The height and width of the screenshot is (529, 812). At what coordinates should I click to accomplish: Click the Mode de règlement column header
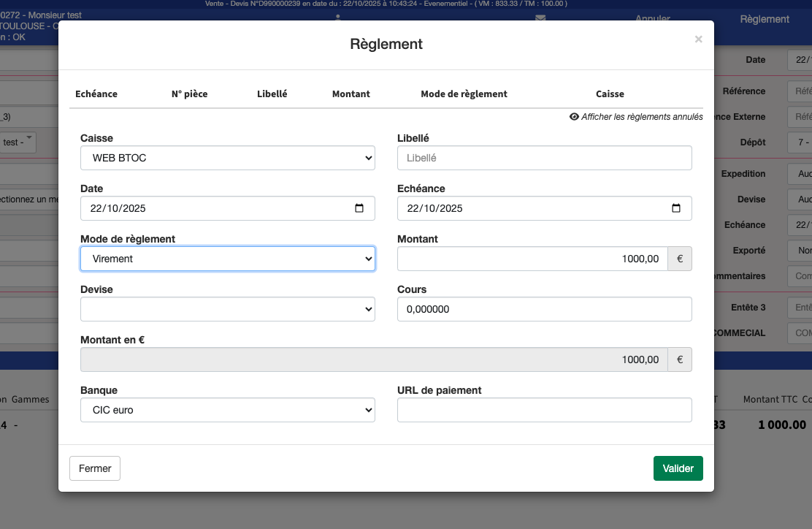point(464,94)
